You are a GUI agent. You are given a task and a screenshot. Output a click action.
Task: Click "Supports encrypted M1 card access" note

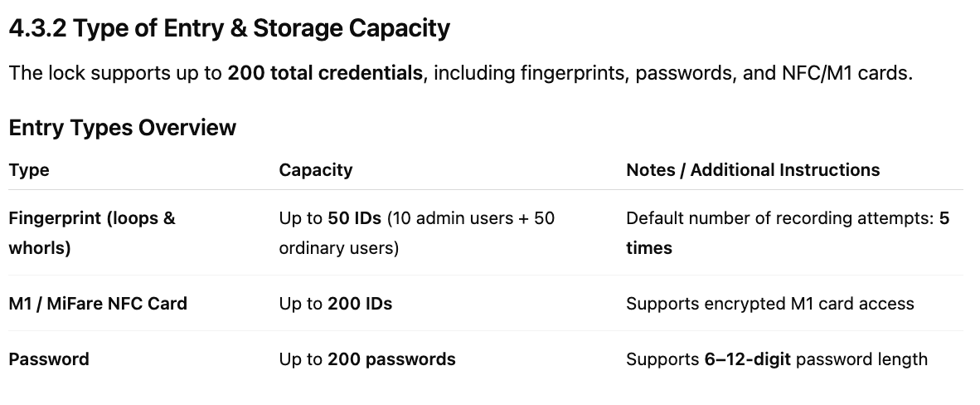coord(769,304)
